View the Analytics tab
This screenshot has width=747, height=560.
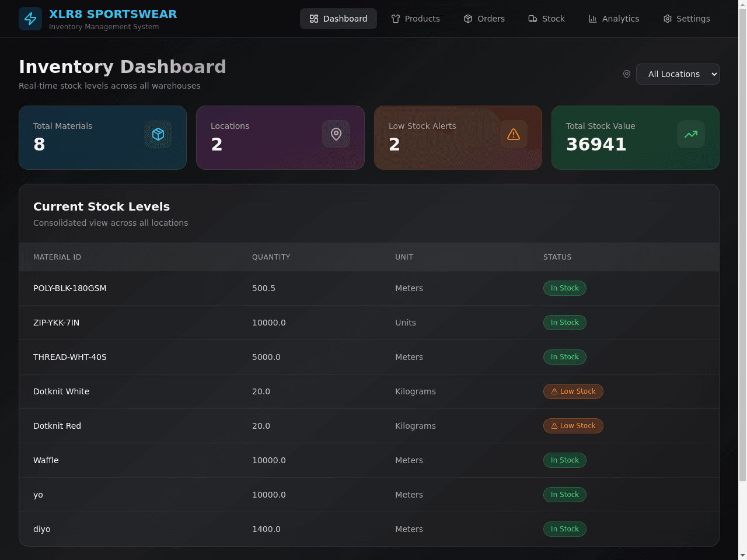click(614, 19)
